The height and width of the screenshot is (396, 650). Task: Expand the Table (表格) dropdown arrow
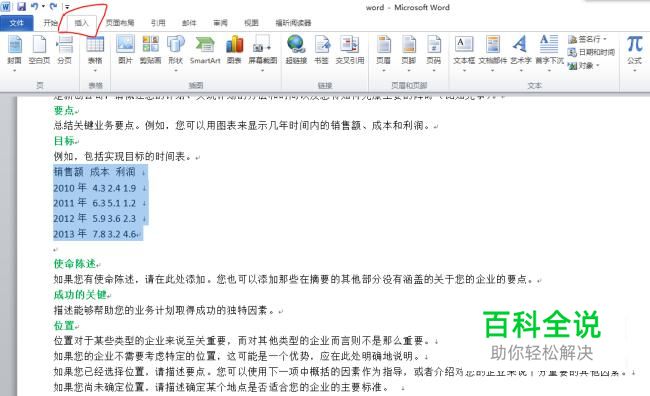tap(95, 70)
